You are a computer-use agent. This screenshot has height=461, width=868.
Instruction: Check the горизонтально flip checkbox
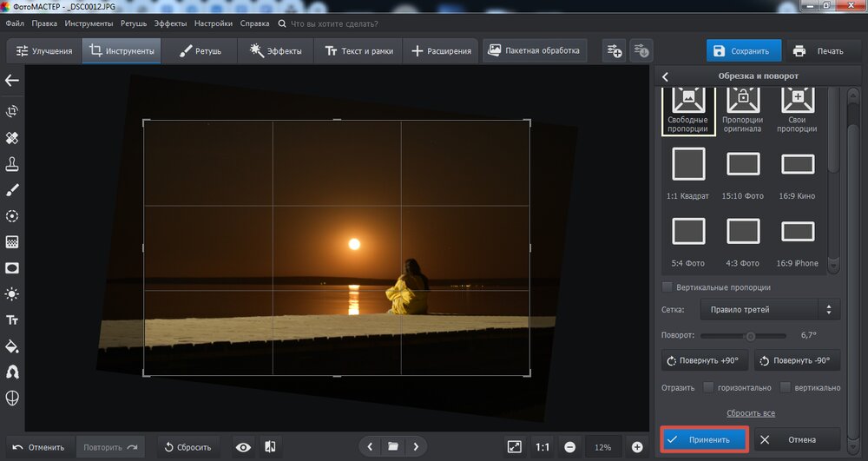(709, 387)
